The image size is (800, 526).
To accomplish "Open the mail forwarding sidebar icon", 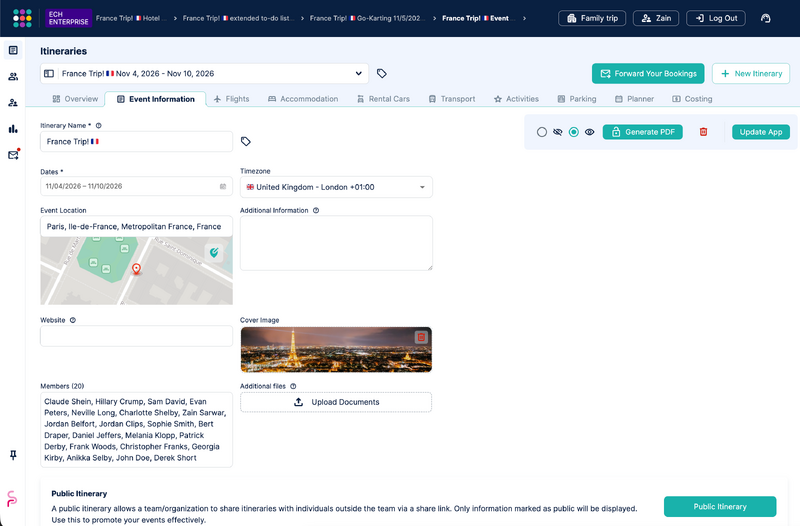I will click(x=13, y=155).
